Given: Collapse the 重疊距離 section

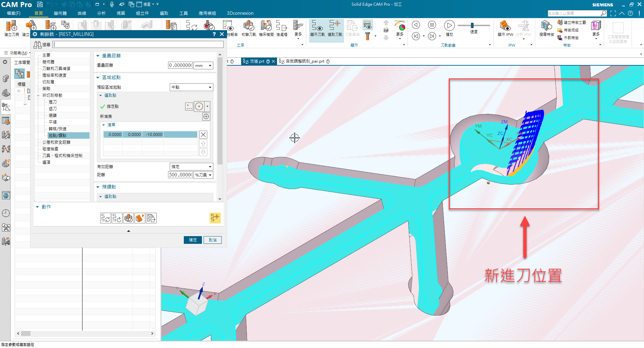Looking at the screenshot, I should (98, 56).
